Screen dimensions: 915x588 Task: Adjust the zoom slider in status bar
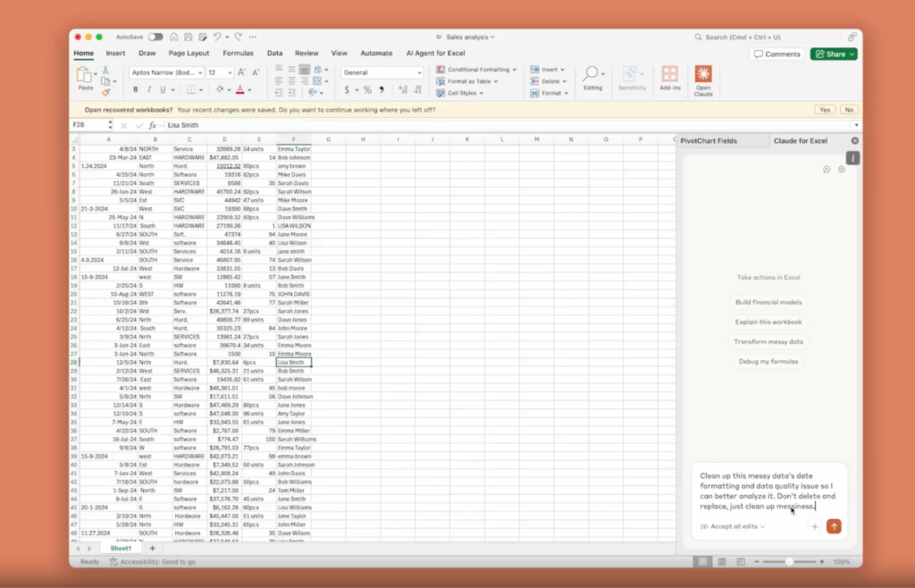pos(789,562)
